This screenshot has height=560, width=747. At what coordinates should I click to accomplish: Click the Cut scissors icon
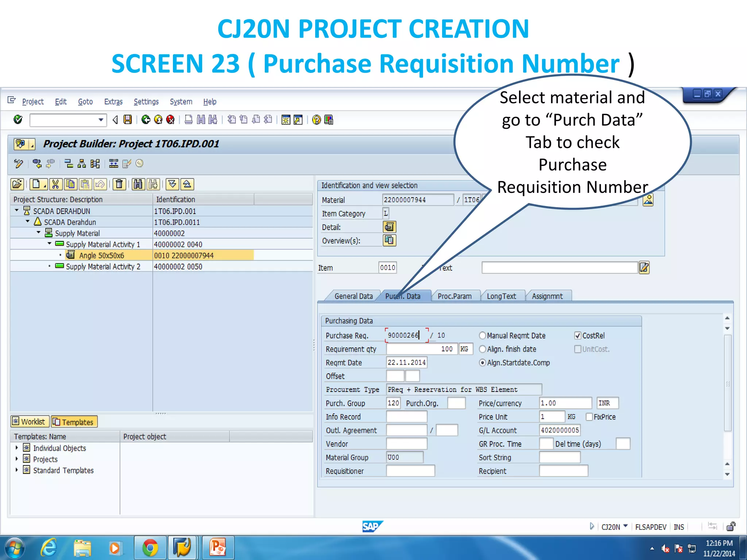(55, 184)
